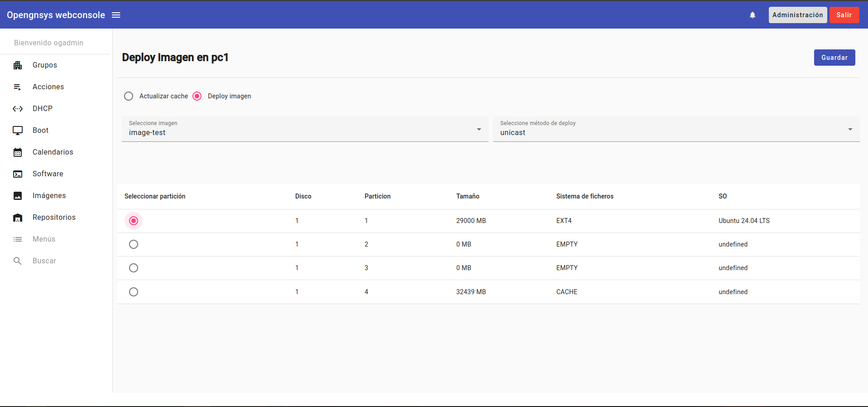Click the DHCP network icon

pyautogui.click(x=18, y=109)
